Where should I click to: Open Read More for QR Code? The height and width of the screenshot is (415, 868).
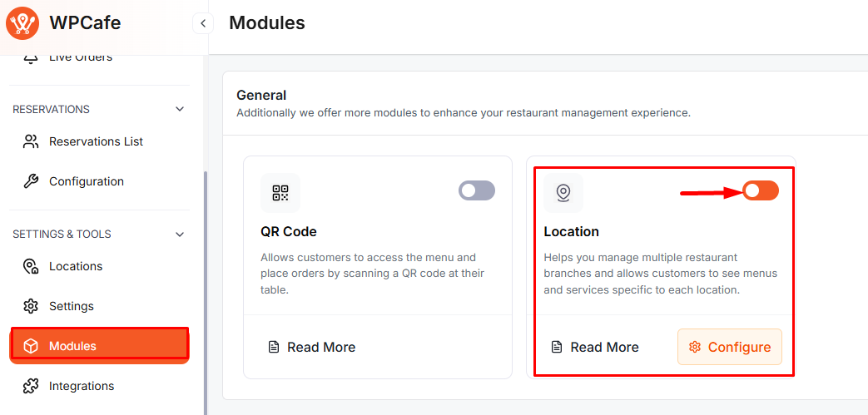point(312,347)
